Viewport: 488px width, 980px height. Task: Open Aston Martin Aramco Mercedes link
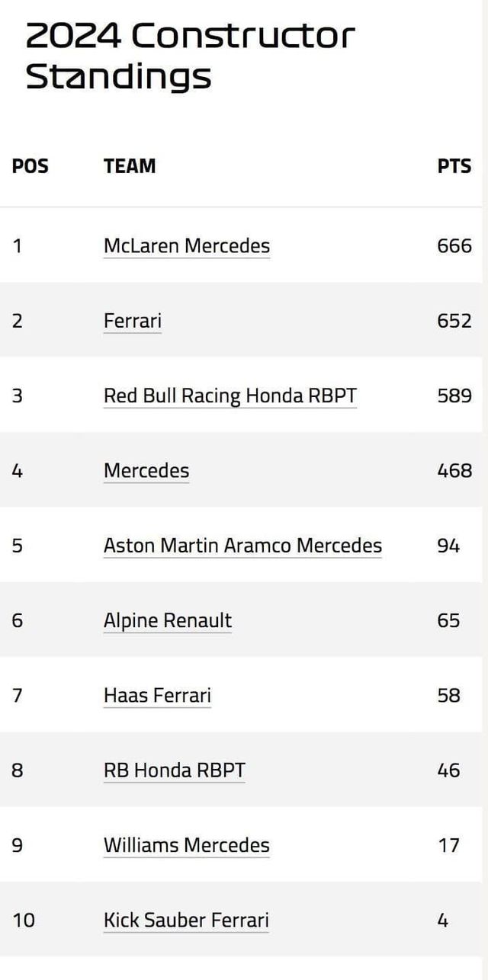tap(242, 546)
